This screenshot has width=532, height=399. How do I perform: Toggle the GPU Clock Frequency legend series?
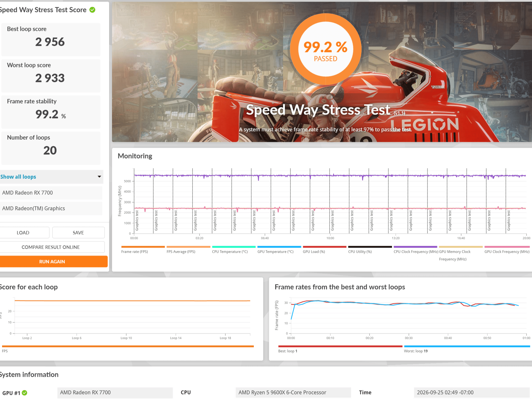click(507, 250)
